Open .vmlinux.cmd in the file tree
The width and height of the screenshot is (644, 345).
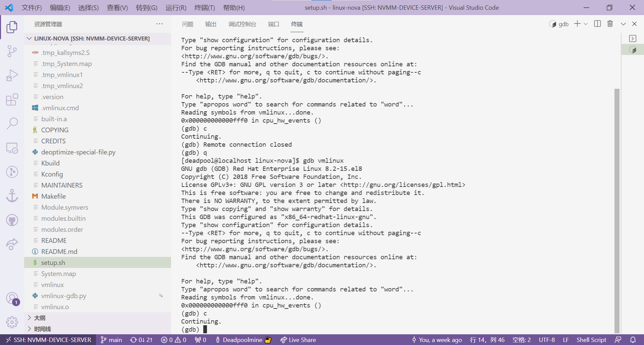tap(98, 108)
